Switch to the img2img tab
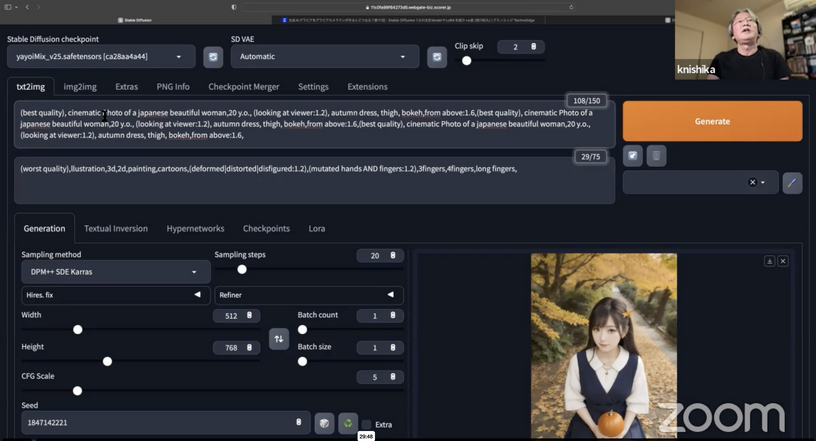Viewport: 816px width, 441px height. coord(80,86)
